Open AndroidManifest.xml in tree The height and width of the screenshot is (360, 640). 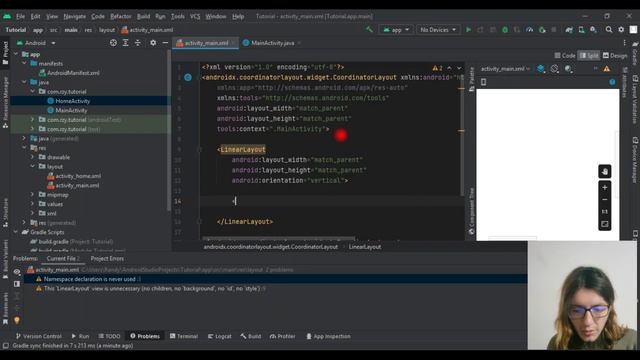click(73, 73)
